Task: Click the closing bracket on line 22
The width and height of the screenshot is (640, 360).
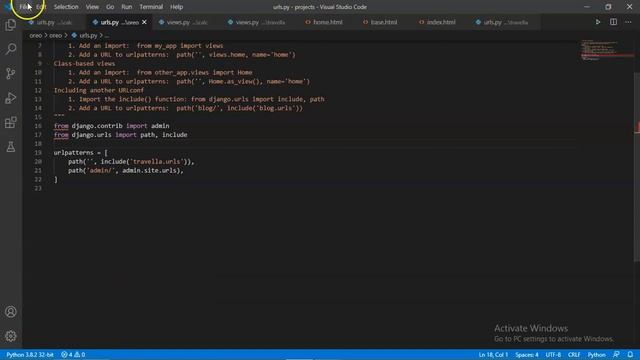Action: coord(56,180)
